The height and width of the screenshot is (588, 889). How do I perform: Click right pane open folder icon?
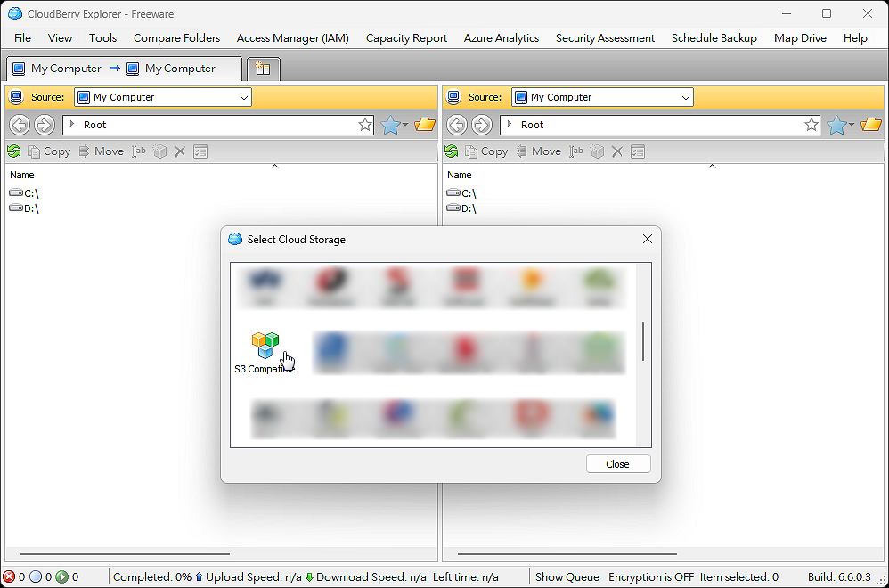[871, 125]
